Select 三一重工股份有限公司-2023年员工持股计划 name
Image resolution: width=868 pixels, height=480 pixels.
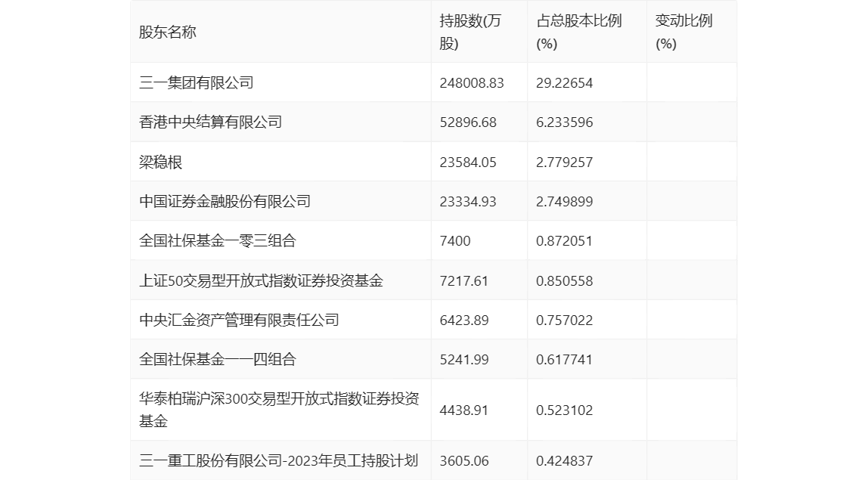pos(278,460)
